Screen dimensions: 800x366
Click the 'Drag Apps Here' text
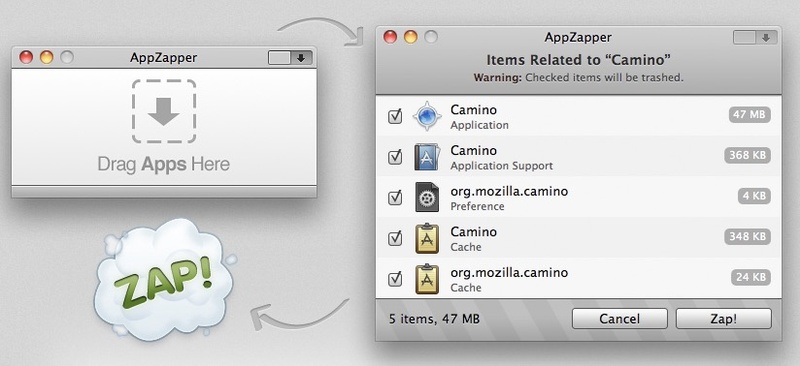(x=163, y=164)
